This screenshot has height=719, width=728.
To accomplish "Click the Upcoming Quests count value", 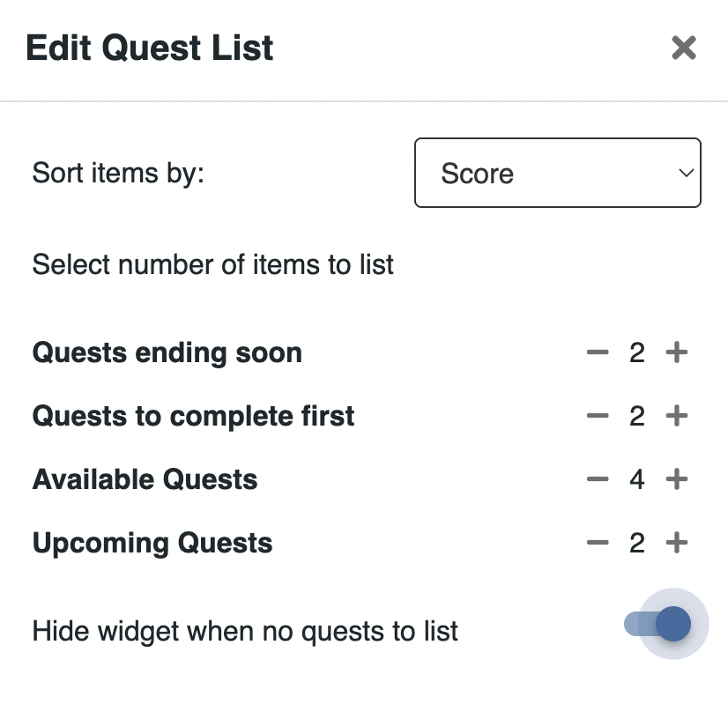I will click(x=637, y=544).
